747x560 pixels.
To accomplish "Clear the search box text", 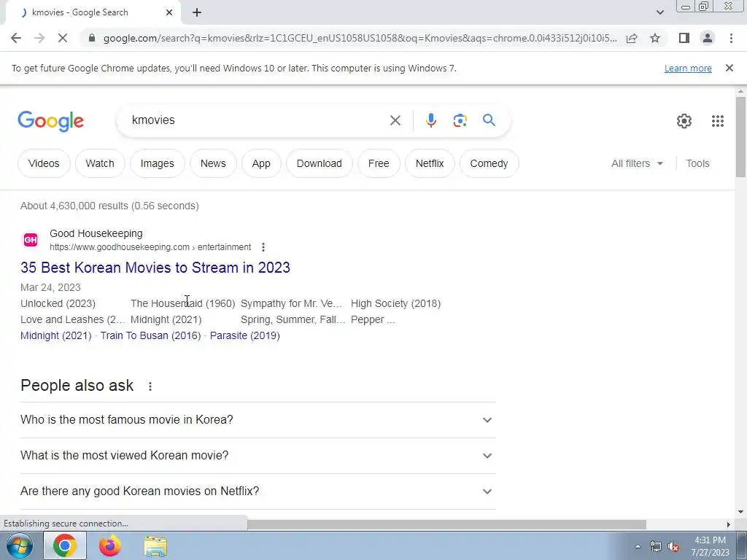I will click(395, 120).
